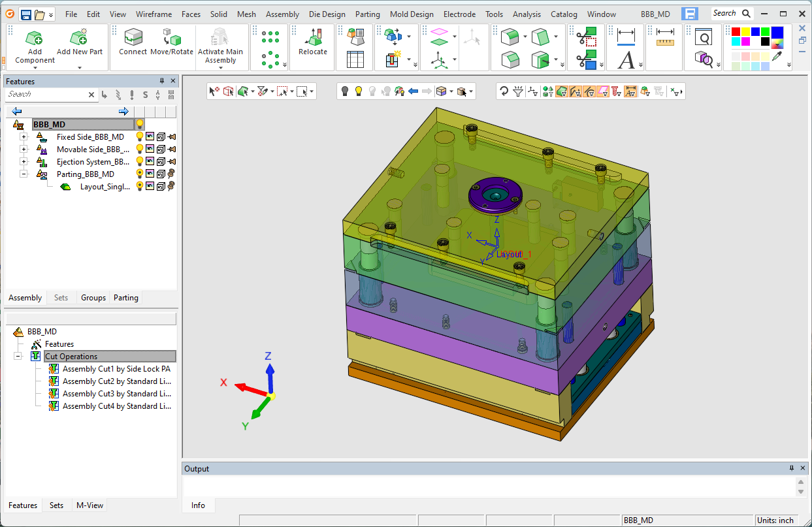Click the round/fillet edge solid icon
The image size is (812, 527).
click(510, 37)
